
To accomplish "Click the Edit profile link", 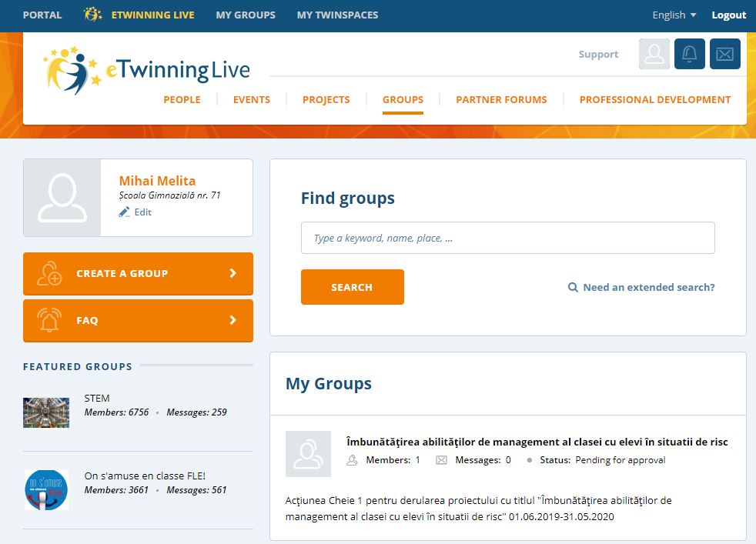I will pyautogui.click(x=142, y=212).
